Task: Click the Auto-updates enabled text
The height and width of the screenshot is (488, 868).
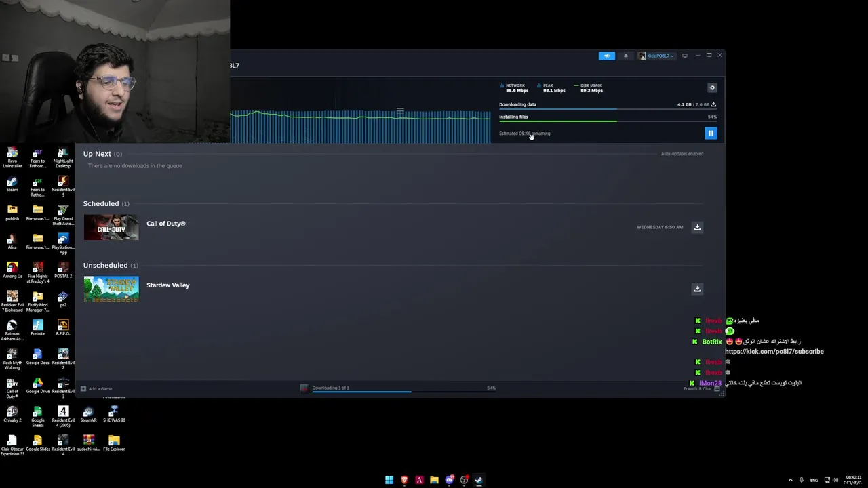Action: tap(682, 154)
